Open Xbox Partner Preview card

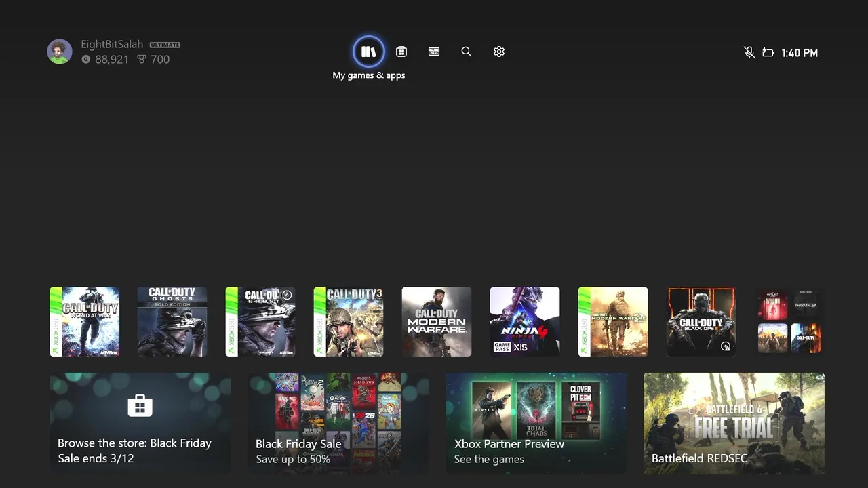pyautogui.click(x=536, y=423)
